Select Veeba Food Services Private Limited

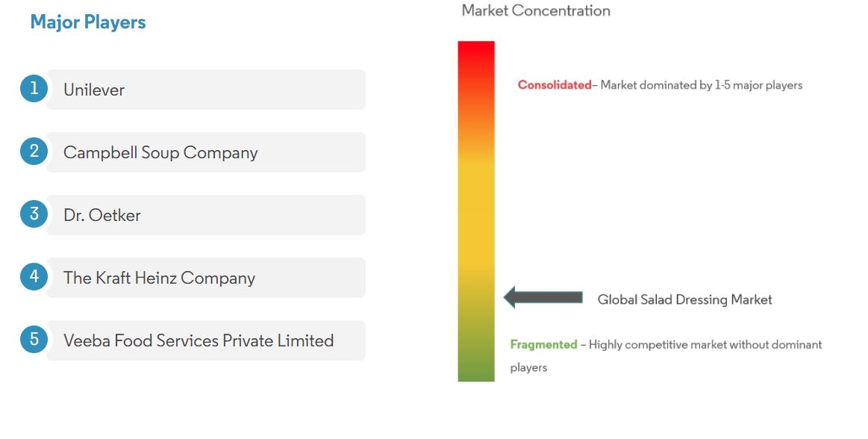point(206,340)
